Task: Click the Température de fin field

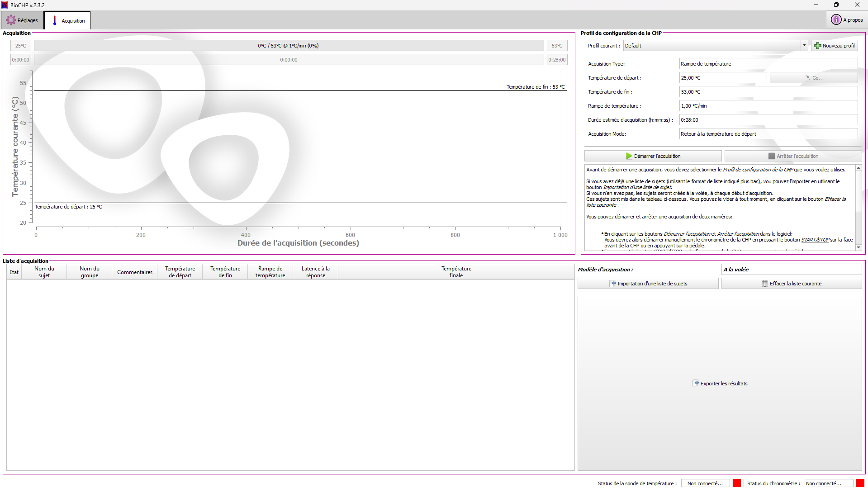Action: (x=768, y=92)
